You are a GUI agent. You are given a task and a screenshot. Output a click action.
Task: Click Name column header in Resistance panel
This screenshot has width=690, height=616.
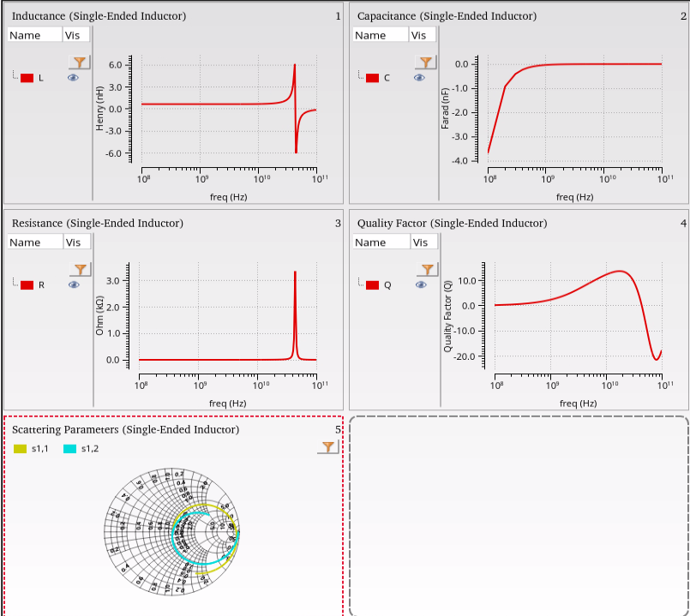(35, 242)
